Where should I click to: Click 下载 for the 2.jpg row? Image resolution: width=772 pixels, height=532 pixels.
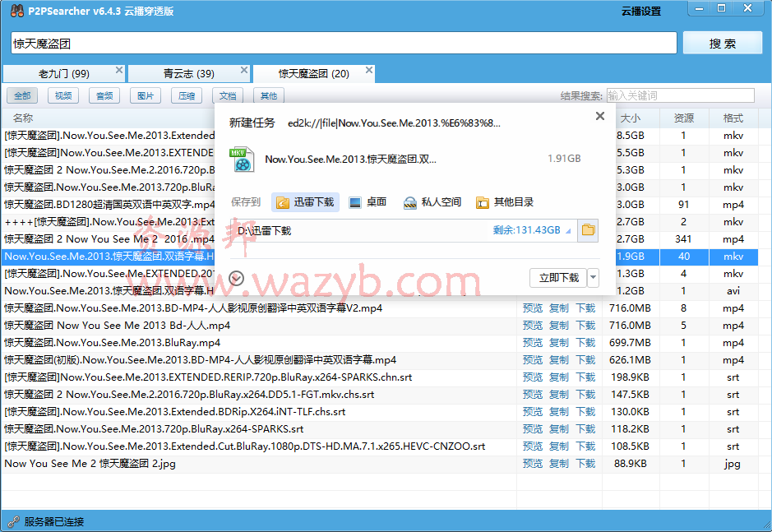[x=586, y=464]
